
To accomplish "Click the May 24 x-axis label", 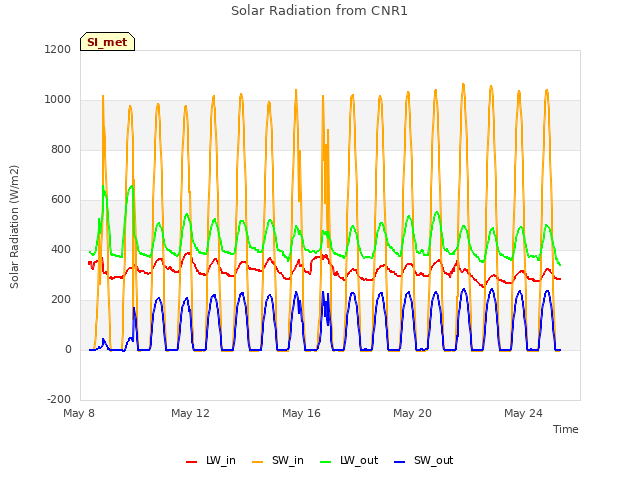I will (x=523, y=413).
